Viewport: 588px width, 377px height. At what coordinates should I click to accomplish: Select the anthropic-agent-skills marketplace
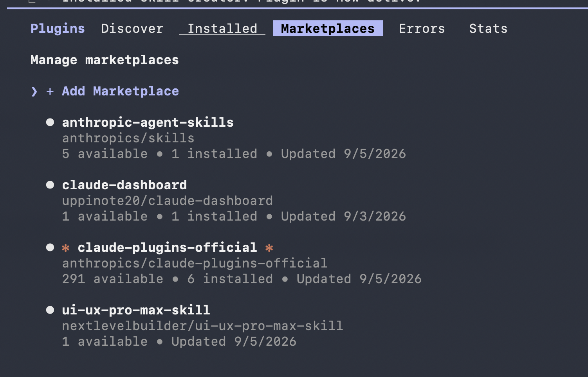[148, 122]
